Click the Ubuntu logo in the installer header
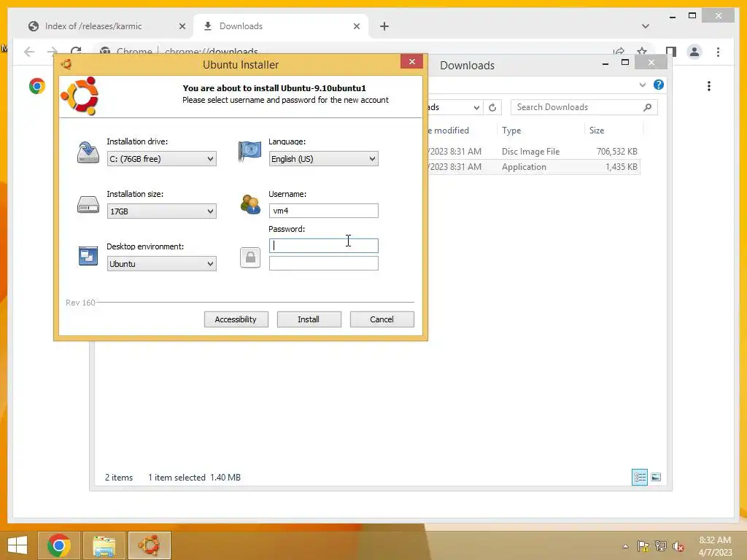 80,96
